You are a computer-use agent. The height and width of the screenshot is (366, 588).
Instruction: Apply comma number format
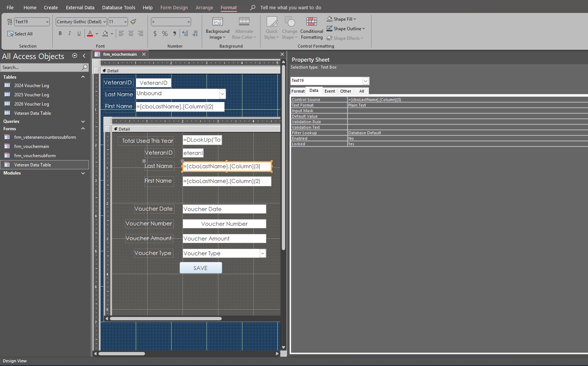174,34
